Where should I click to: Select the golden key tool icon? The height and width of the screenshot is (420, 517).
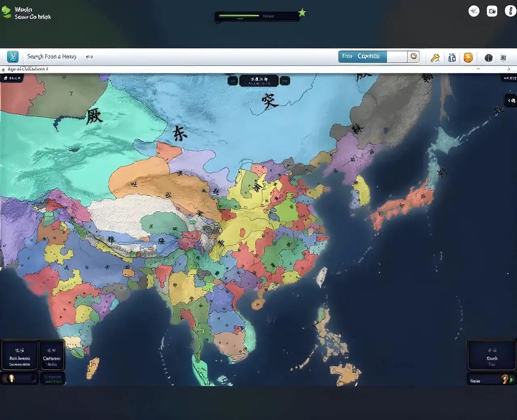click(x=435, y=58)
